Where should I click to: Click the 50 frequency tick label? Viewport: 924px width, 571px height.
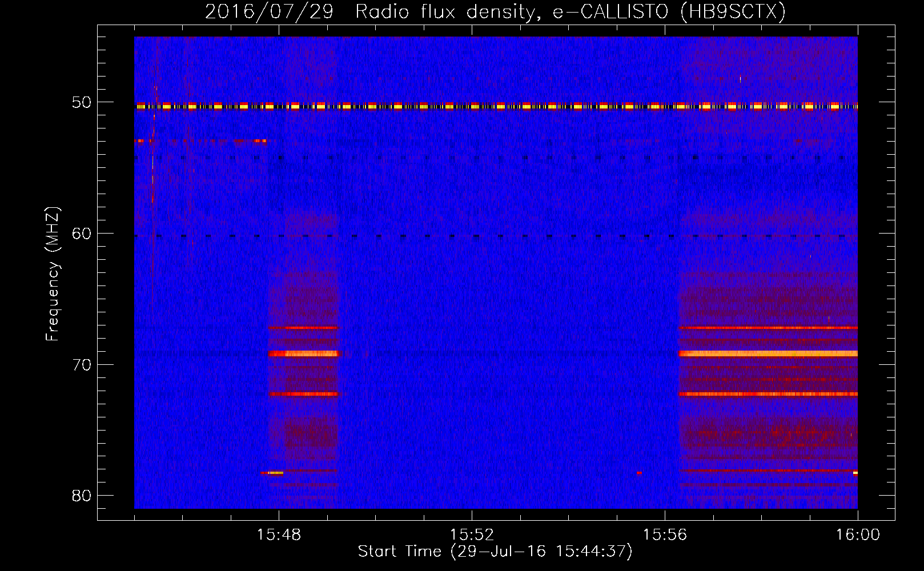(x=82, y=103)
